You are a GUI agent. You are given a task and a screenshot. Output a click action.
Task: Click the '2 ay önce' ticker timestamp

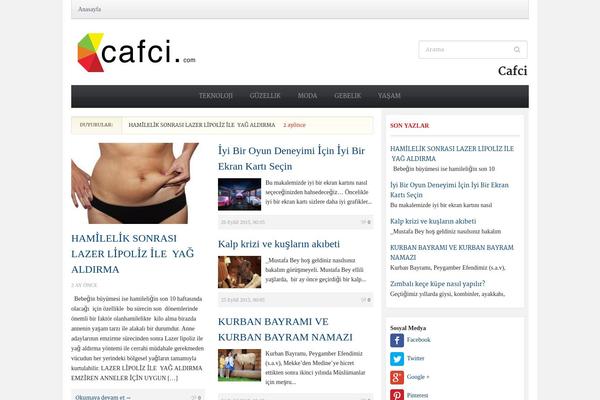click(x=294, y=125)
